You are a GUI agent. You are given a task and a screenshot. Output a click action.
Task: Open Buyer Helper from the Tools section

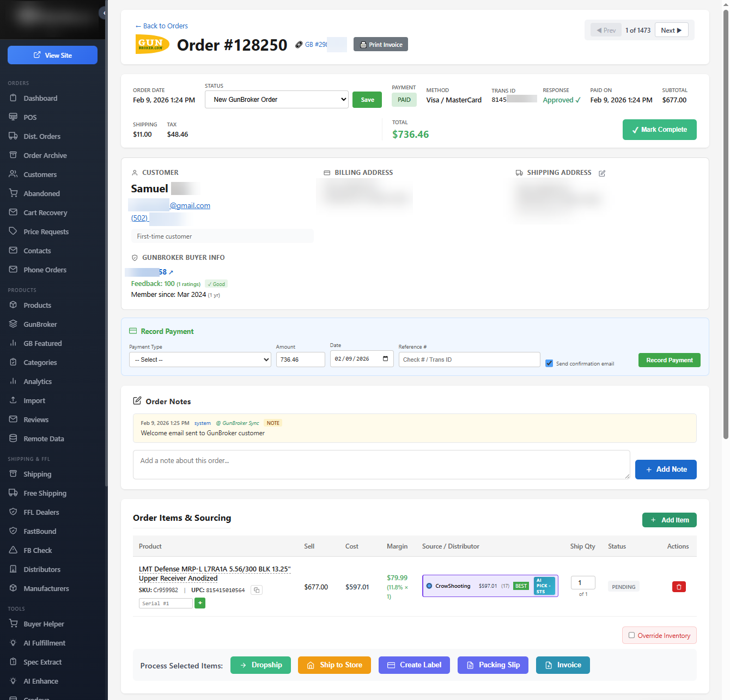[x=14, y=624]
